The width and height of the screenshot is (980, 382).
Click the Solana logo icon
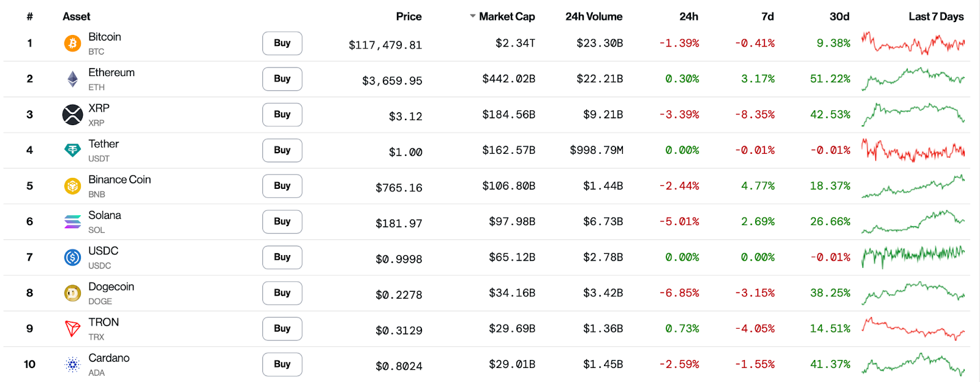[72, 221]
